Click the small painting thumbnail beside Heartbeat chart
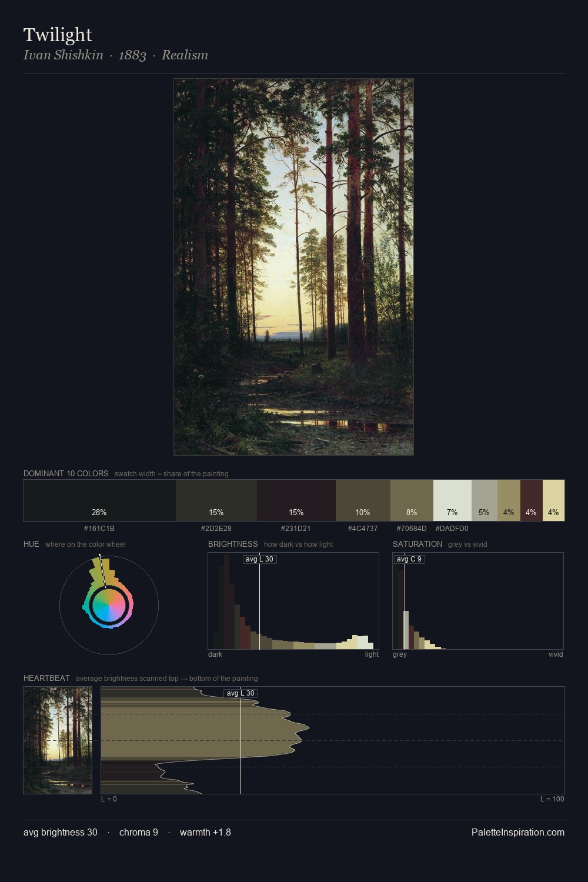Image resolution: width=588 pixels, height=882 pixels. (58, 740)
